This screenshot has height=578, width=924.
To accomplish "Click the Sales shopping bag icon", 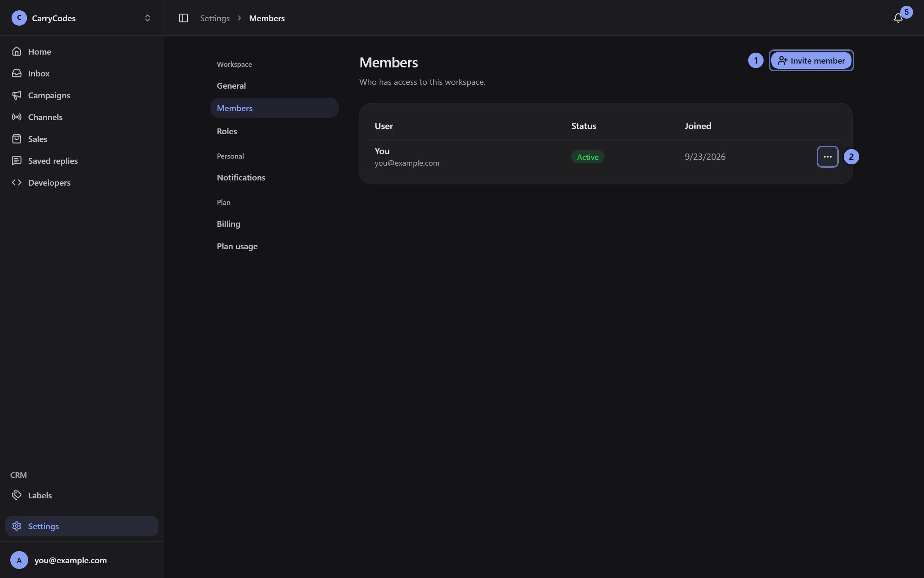I will (16, 139).
